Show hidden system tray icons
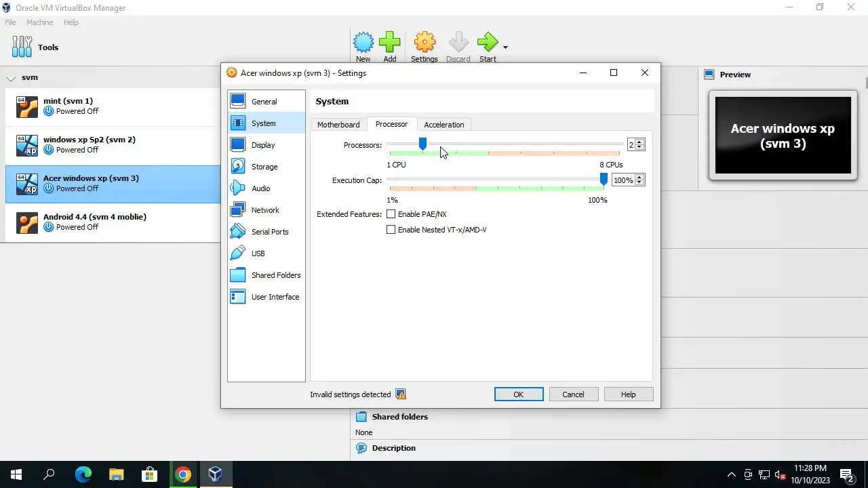 pos(731,474)
